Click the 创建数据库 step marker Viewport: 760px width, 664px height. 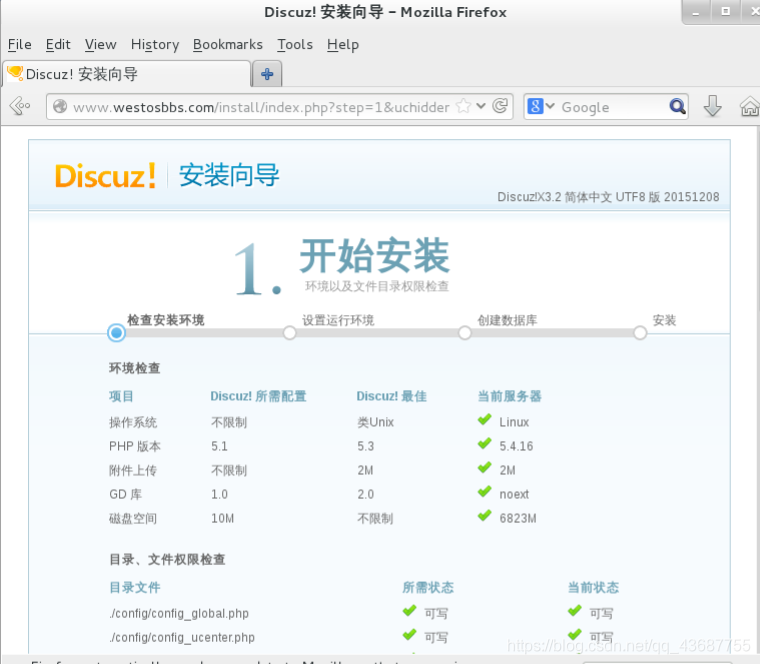[x=465, y=333]
